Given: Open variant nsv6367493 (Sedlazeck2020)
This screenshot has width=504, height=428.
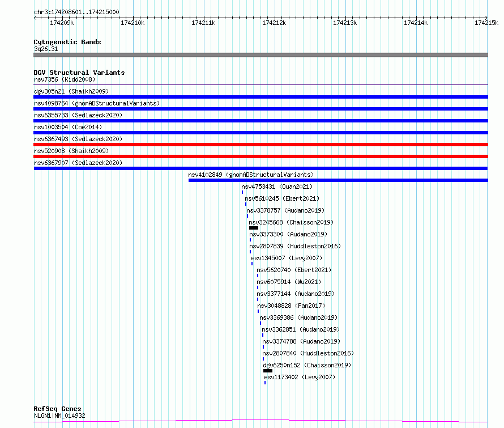Looking at the screenshot, I should click(78, 139).
